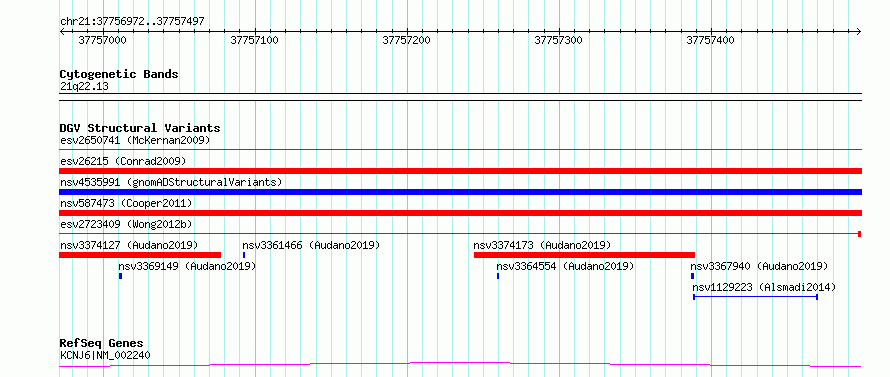Open variant nsv3374127 (Audano2019) label
Screen dimensions: 890x377
(129, 245)
